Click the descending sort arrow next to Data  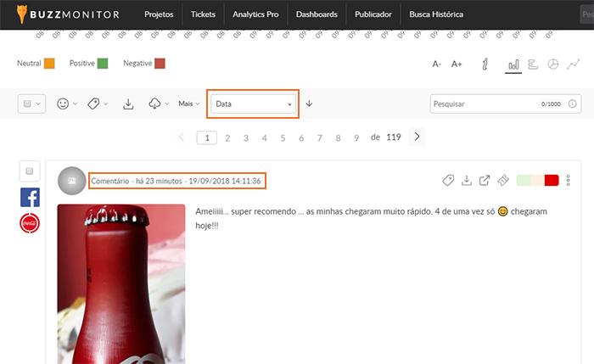click(309, 104)
